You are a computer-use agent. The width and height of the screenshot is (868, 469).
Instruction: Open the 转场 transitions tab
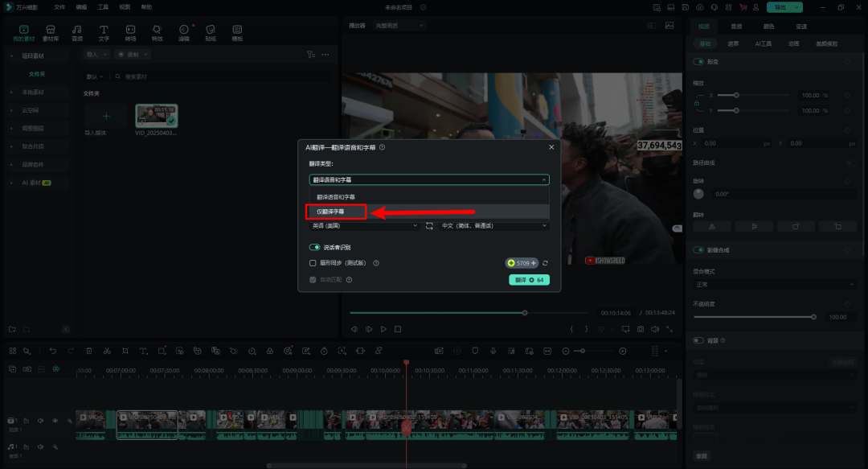point(130,33)
